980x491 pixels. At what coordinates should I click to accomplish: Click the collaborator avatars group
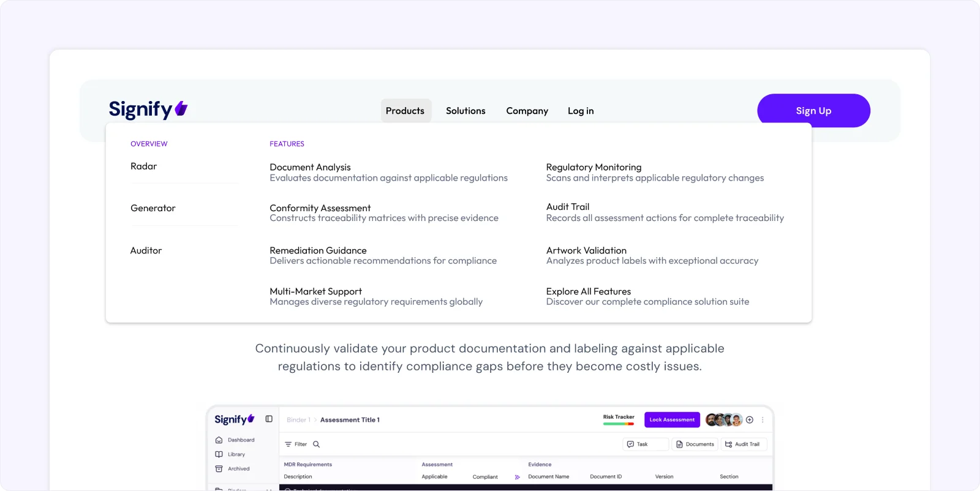(724, 419)
